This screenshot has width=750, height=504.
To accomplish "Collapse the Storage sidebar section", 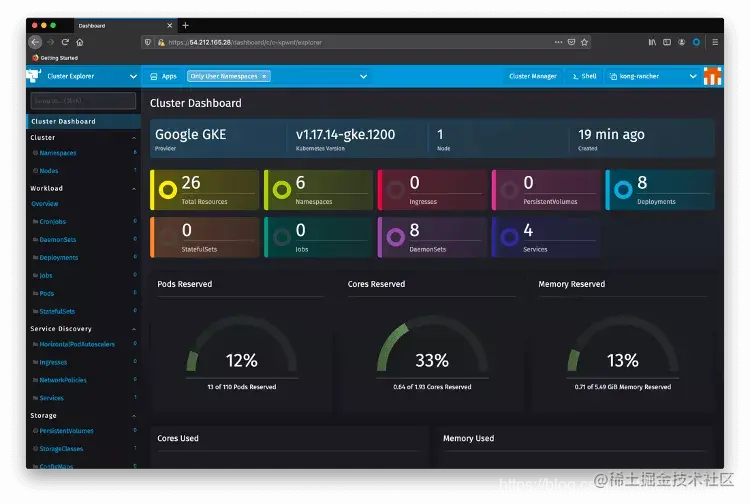I will click(134, 416).
